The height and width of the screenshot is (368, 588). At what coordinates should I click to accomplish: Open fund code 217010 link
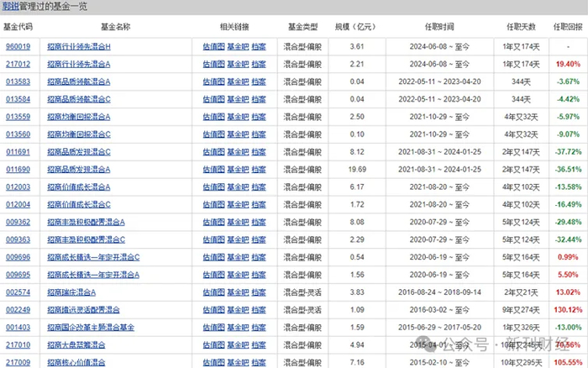click(x=18, y=344)
